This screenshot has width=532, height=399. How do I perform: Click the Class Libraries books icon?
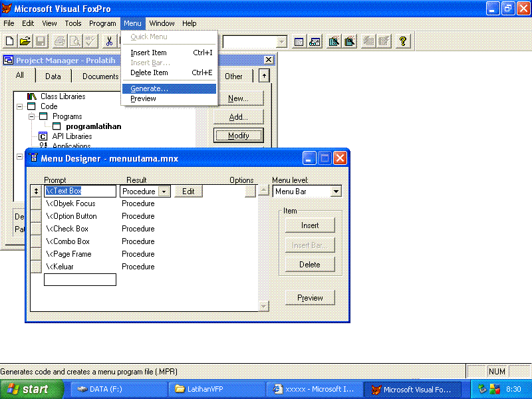pos(31,96)
